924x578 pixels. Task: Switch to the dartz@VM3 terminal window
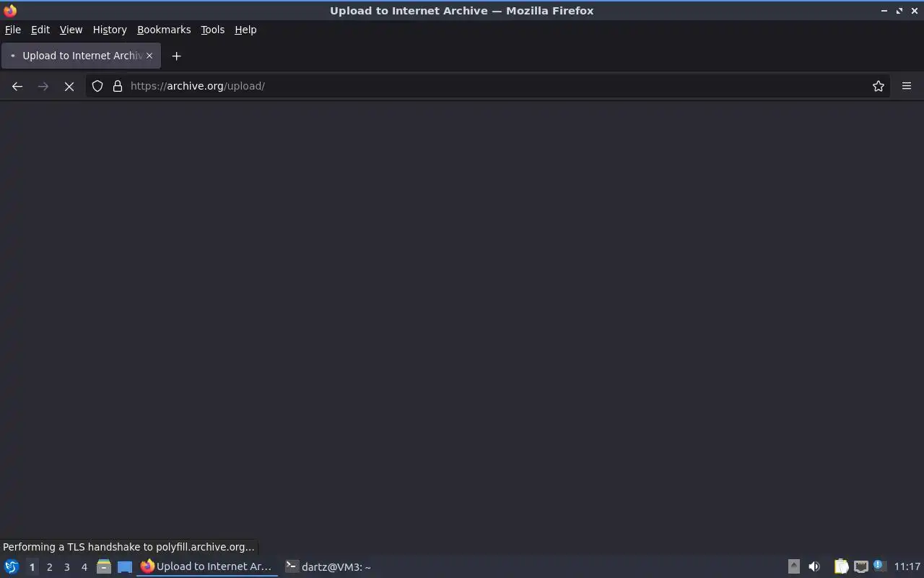pyautogui.click(x=328, y=566)
